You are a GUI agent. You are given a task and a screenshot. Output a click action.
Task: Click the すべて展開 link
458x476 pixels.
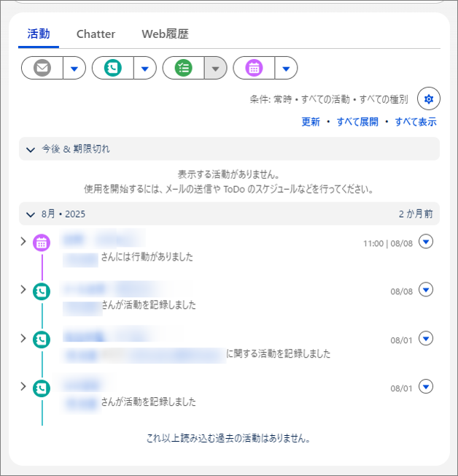(357, 122)
